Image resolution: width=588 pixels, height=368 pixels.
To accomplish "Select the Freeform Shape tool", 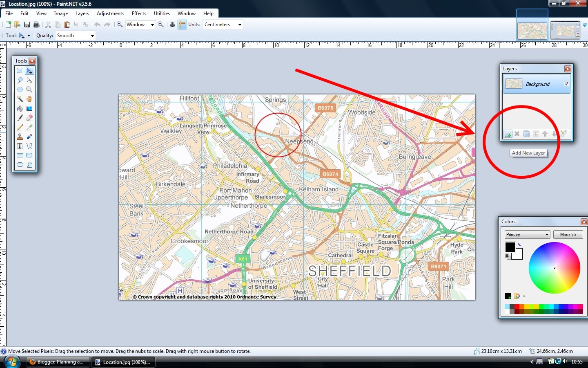I will coord(29,165).
